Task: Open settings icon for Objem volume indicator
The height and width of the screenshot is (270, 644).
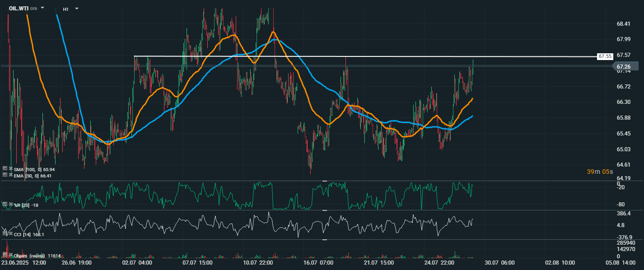Action: [x=5, y=255]
